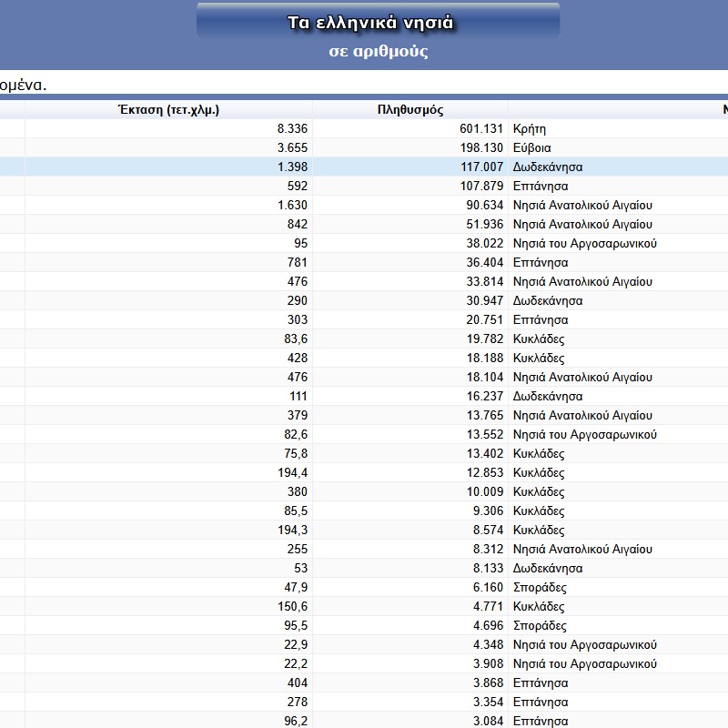Click area value 194,4
The height and width of the screenshot is (728, 728).
[292, 472]
